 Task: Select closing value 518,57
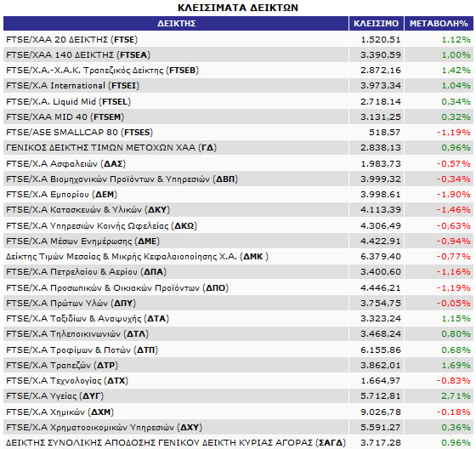click(x=385, y=133)
